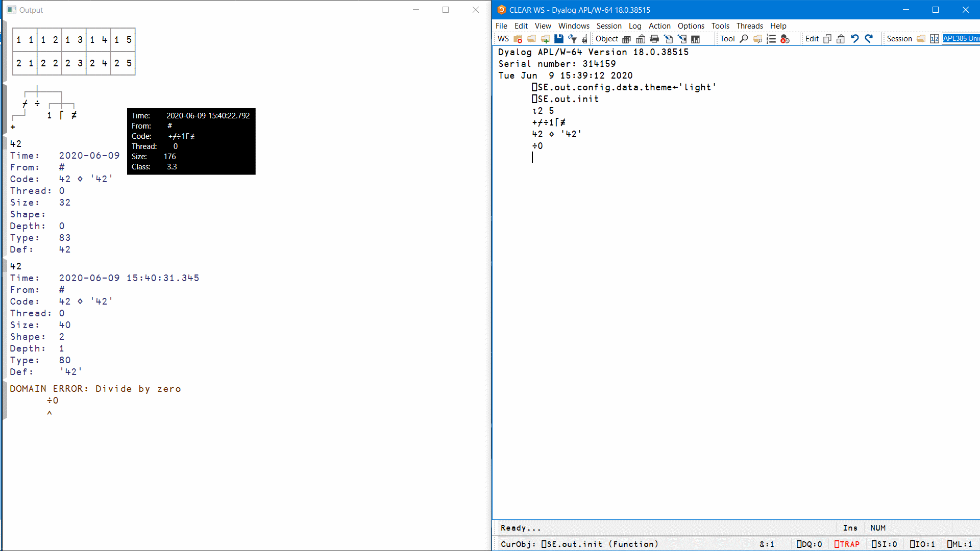Click the DOMAIN ERROR message in Output
The image size is (980, 551).
click(x=95, y=389)
